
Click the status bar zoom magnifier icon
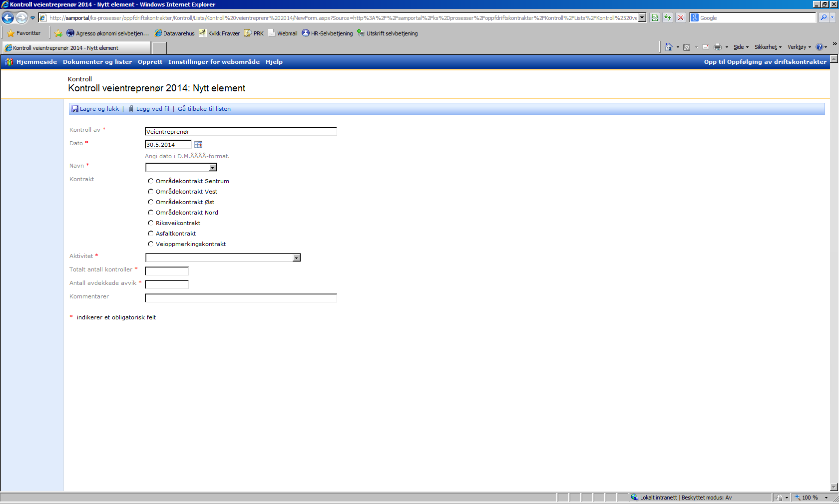pyautogui.click(x=798, y=498)
